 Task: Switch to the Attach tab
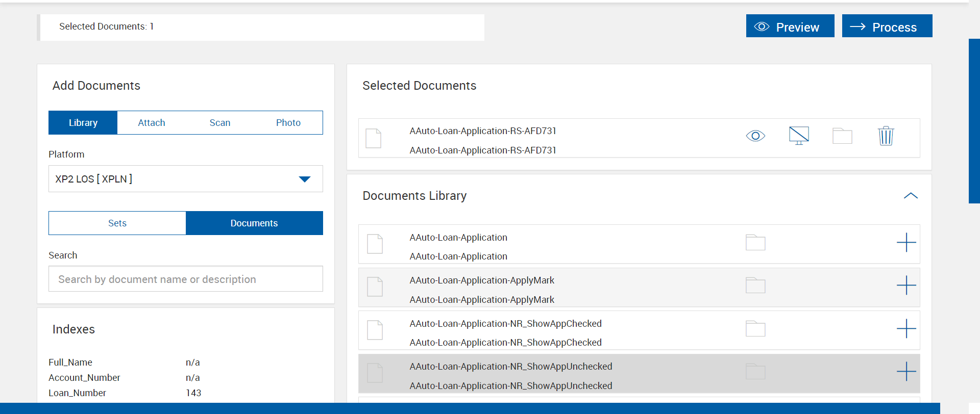tap(152, 123)
